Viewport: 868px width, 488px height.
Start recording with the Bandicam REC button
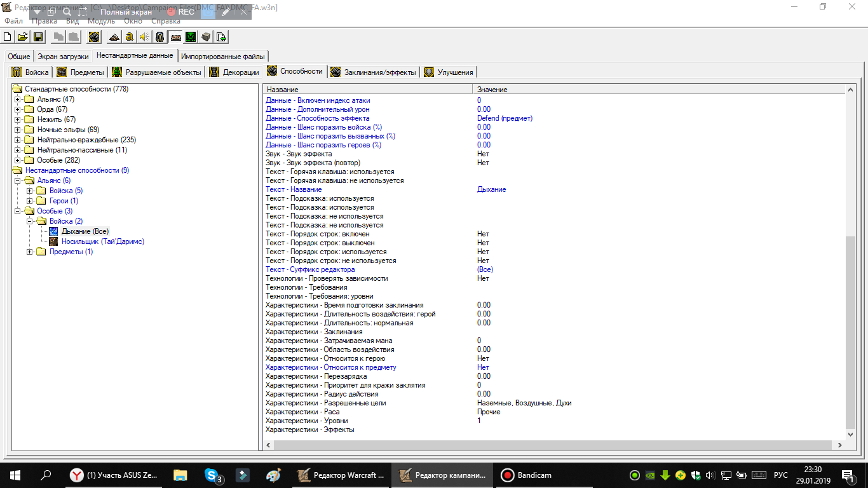181,12
